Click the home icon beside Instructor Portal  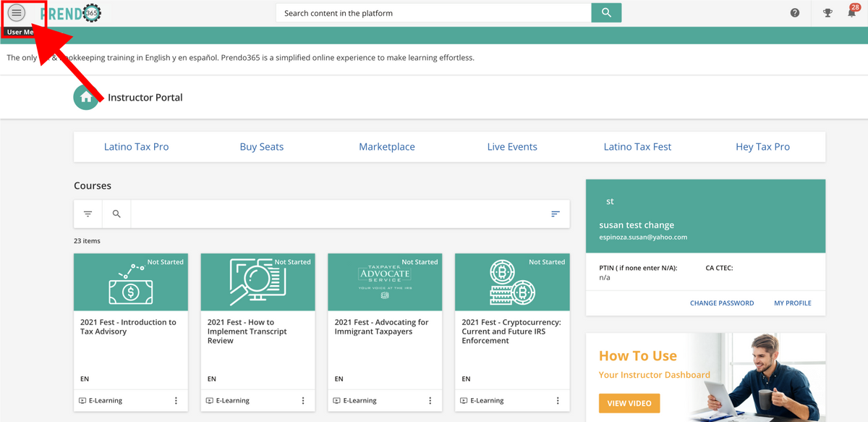(86, 98)
